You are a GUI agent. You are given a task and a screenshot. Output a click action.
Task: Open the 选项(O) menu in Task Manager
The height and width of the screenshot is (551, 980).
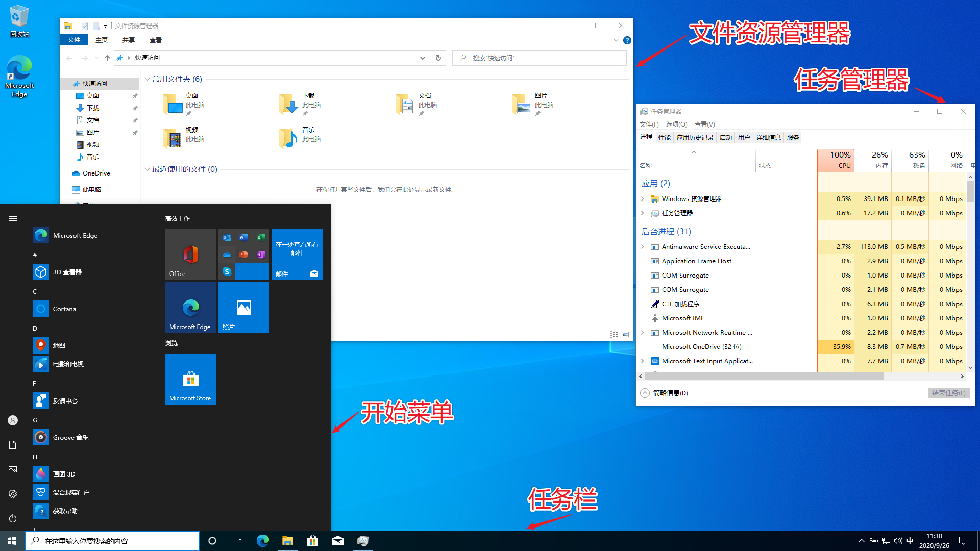pyautogui.click(x=676, y=124)
